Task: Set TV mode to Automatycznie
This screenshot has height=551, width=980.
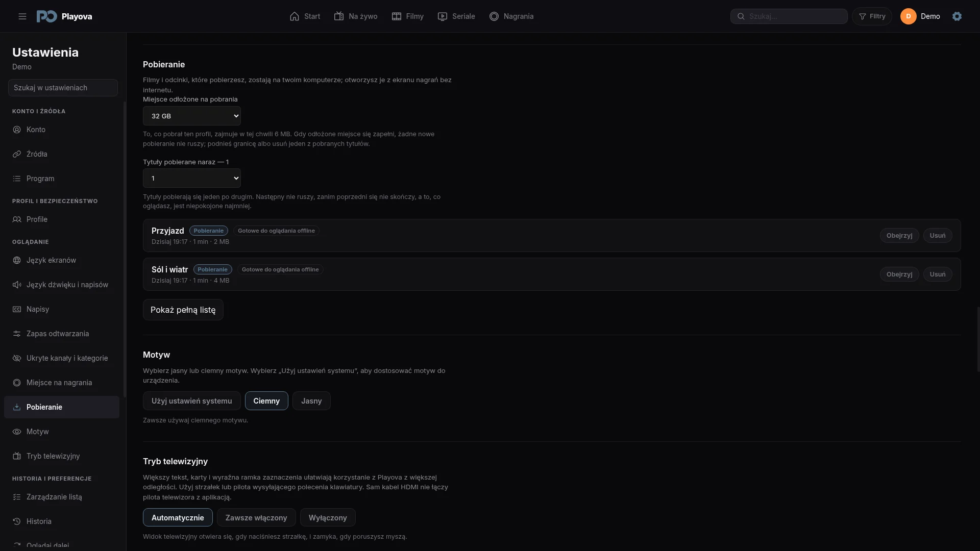Action: tap(178, 517)
